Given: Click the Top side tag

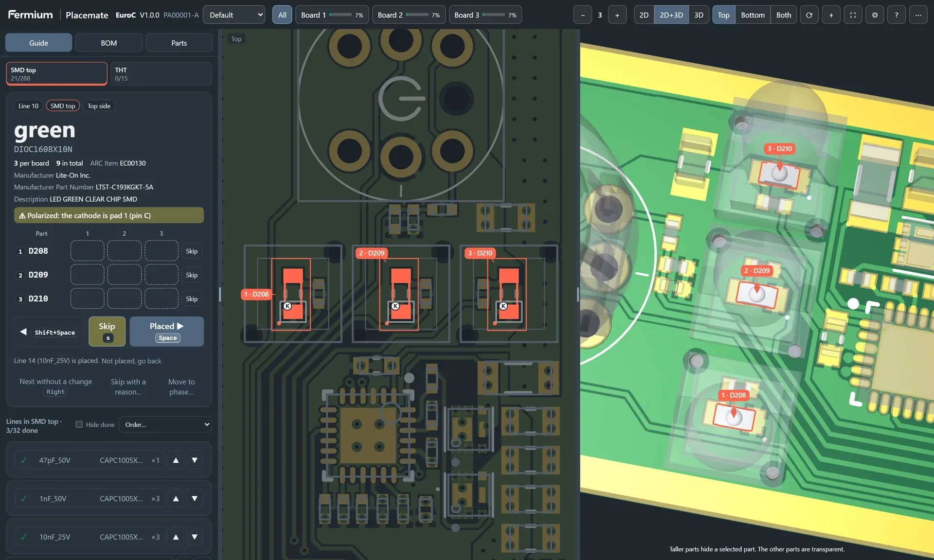Looking at the screenshot, I should (x=99, y=106).
